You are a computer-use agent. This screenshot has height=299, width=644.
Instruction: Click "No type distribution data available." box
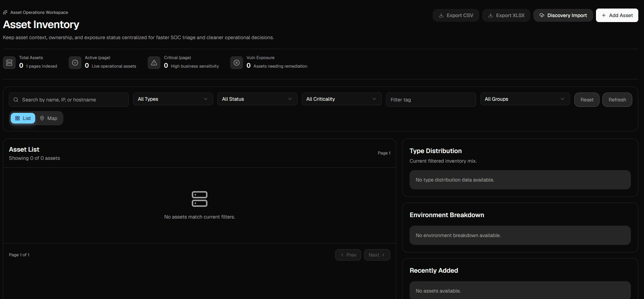[520, 180]
